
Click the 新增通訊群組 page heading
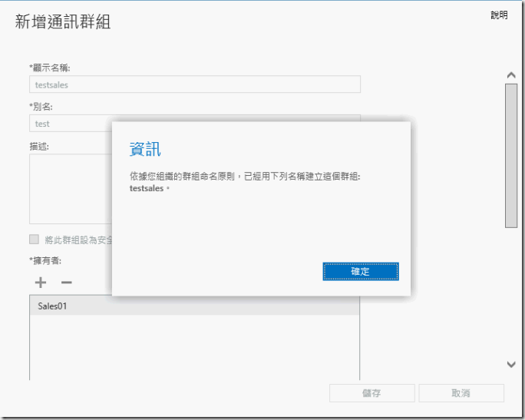click(x=63, y=21)
